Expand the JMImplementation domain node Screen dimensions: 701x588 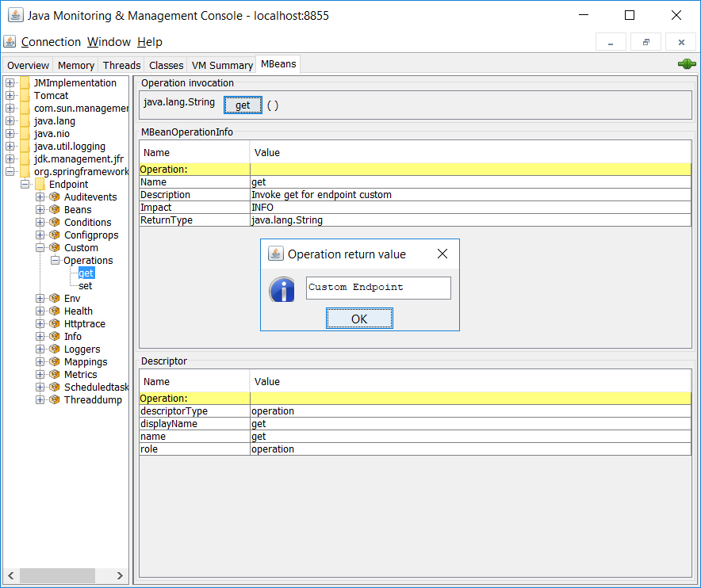(10, 83)
